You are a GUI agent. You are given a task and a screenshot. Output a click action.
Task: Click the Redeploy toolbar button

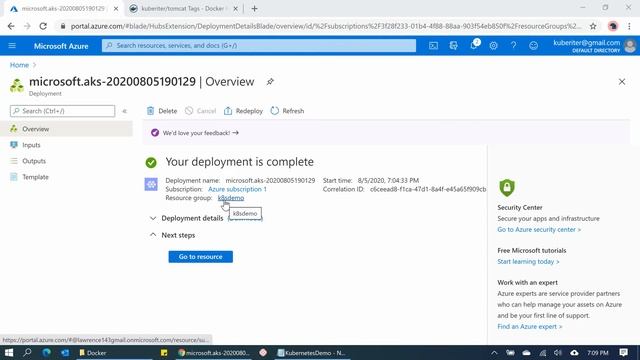click(243, 111)
